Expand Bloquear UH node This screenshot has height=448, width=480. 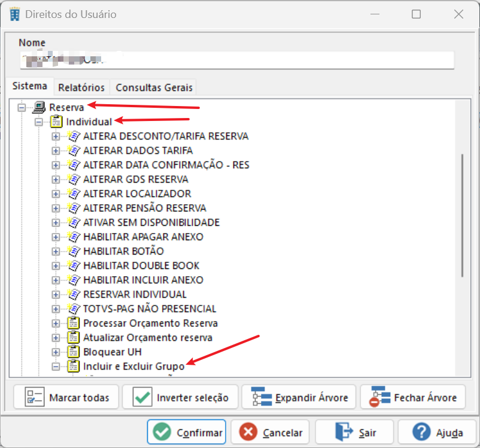click(x=56, y=352)
